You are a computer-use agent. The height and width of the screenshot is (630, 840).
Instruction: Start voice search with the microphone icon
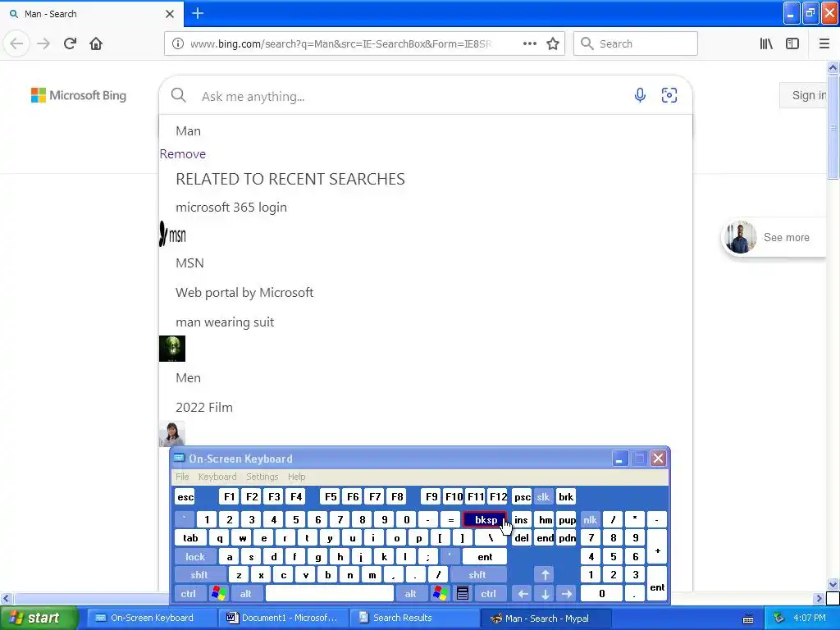[640, 95]
